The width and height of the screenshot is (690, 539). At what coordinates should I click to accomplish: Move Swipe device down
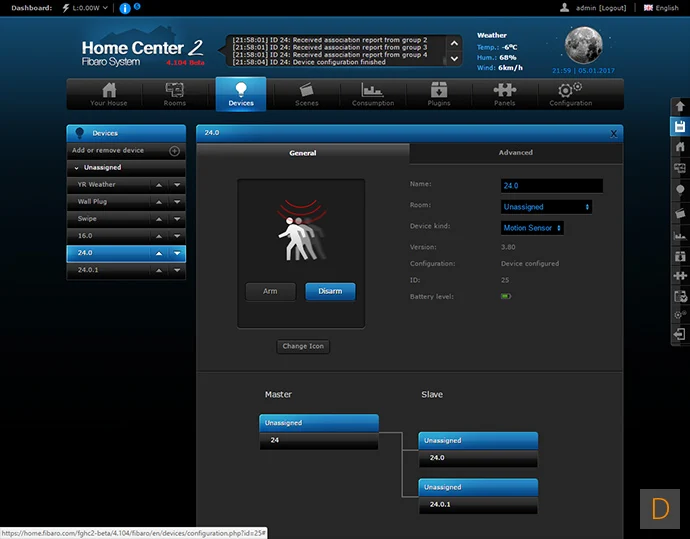coord(177,219)
